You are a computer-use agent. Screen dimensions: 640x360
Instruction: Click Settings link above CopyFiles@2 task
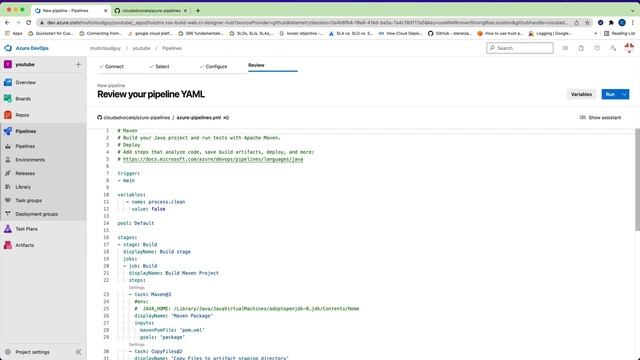tap(137, 344)
